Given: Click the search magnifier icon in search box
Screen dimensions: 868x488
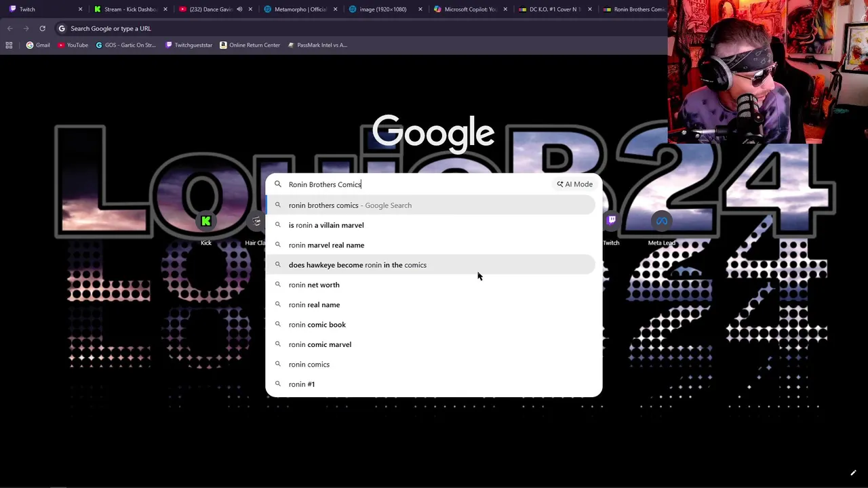Looking at the screenshot, I should [x=277, y=184].
